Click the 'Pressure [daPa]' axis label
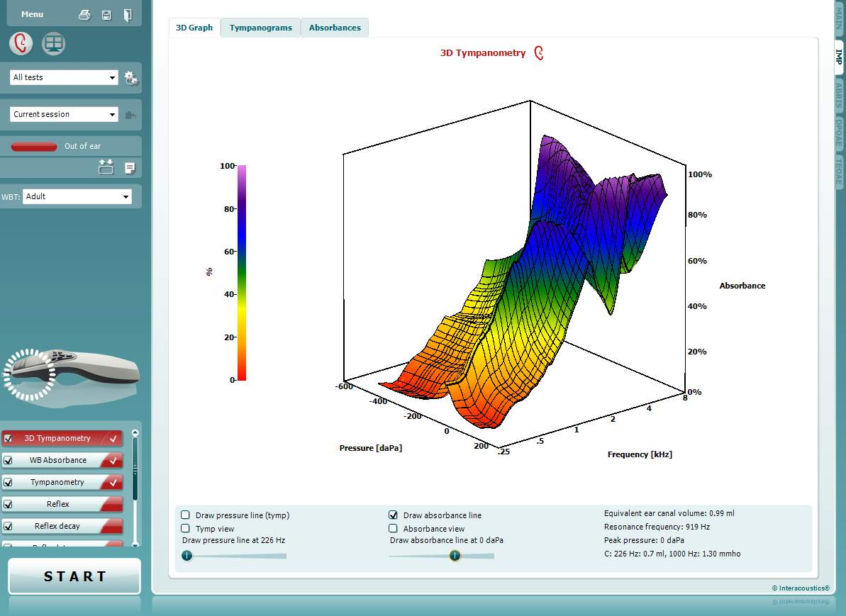 click(x=371, y=448)
